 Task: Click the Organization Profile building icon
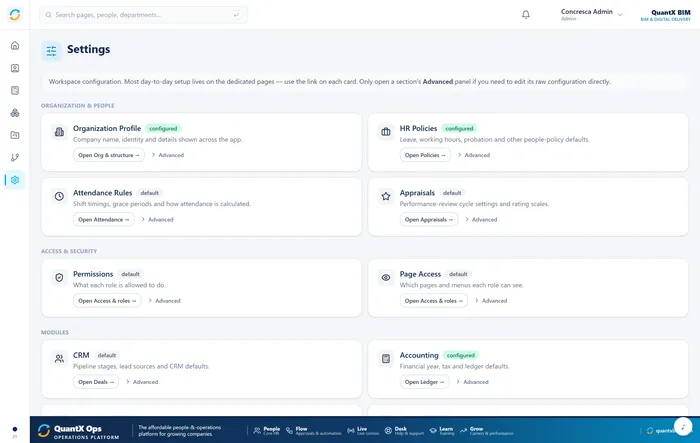(x=59, y=132)
